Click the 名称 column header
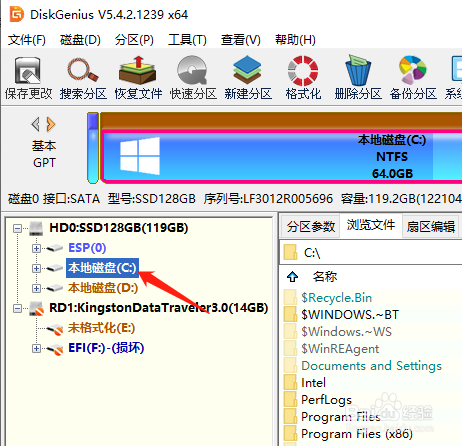 (x=325, y=276)
